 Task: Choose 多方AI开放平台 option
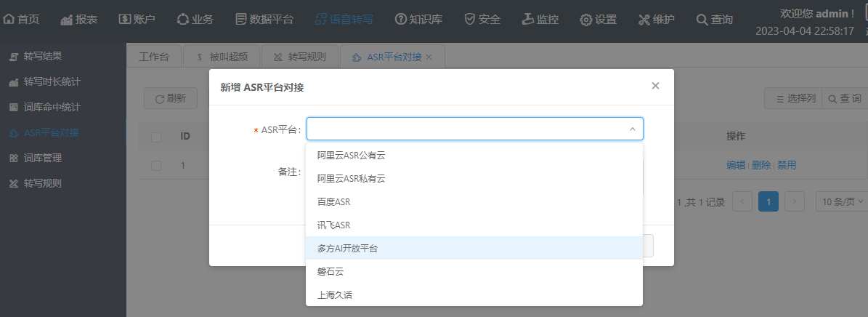(347, 248)
